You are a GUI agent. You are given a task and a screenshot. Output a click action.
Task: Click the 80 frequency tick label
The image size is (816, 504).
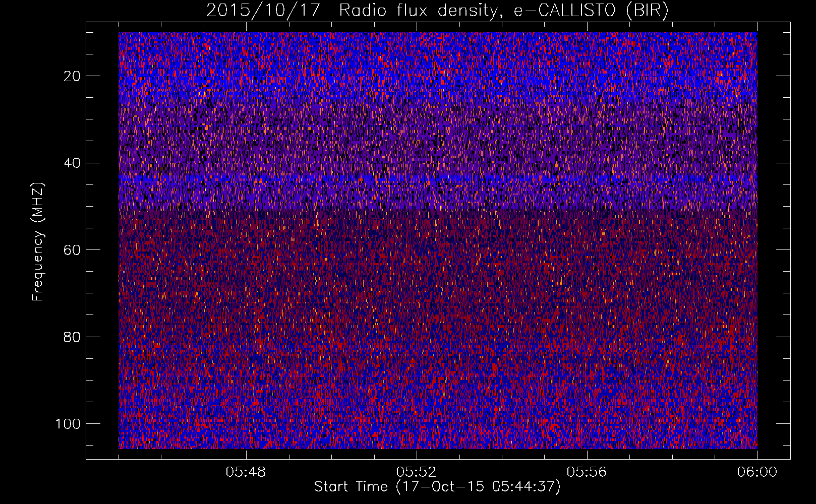point(73,337)
